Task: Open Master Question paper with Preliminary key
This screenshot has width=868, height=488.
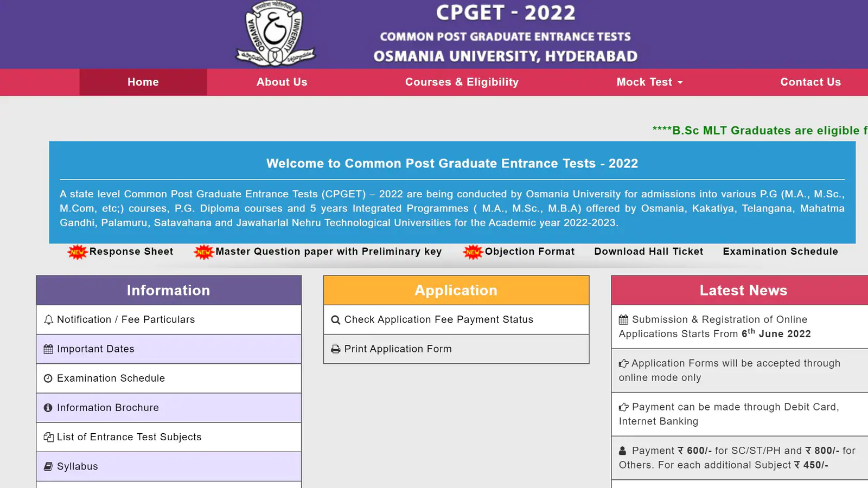Action: [329, 252]
